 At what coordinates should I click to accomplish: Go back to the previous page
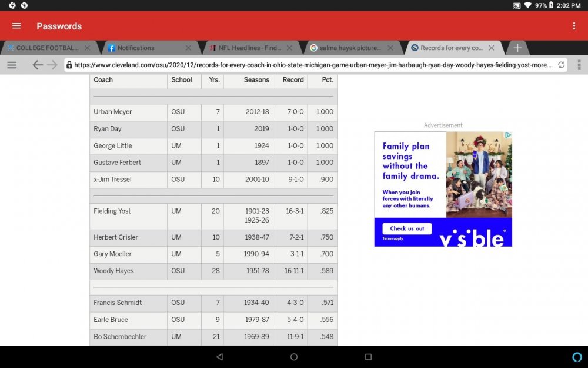tap(37, 65)
